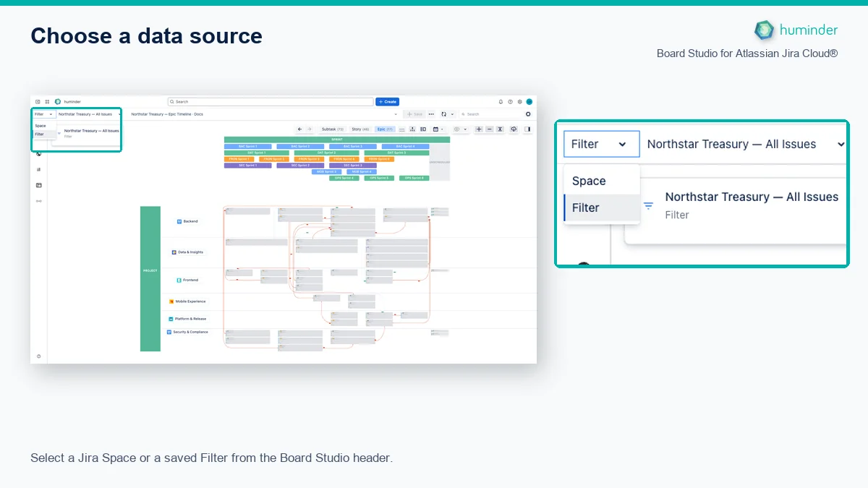
Task: Choose Space in the enlarged dropdown list
Action: (602, 181)
